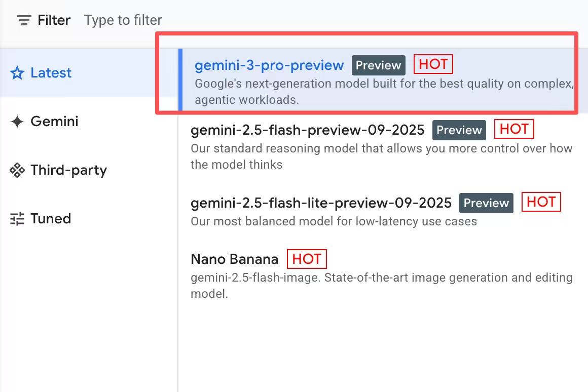The image size is (588, 392).
Task: Click the Filter label text
Action: click(x=54, y=20)
